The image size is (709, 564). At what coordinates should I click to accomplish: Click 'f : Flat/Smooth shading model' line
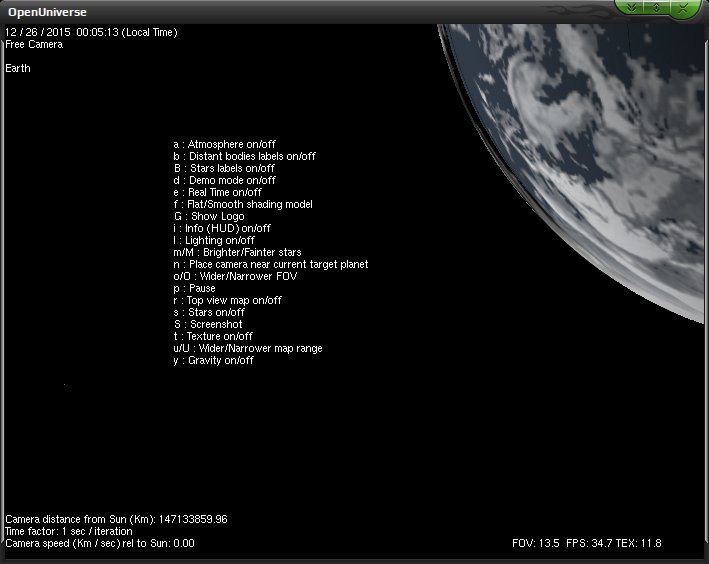tap(243, 204)
